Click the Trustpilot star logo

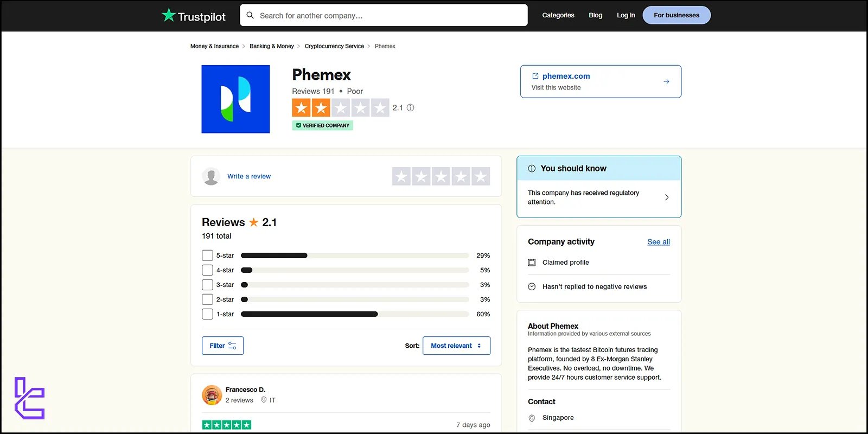[169, 15]
